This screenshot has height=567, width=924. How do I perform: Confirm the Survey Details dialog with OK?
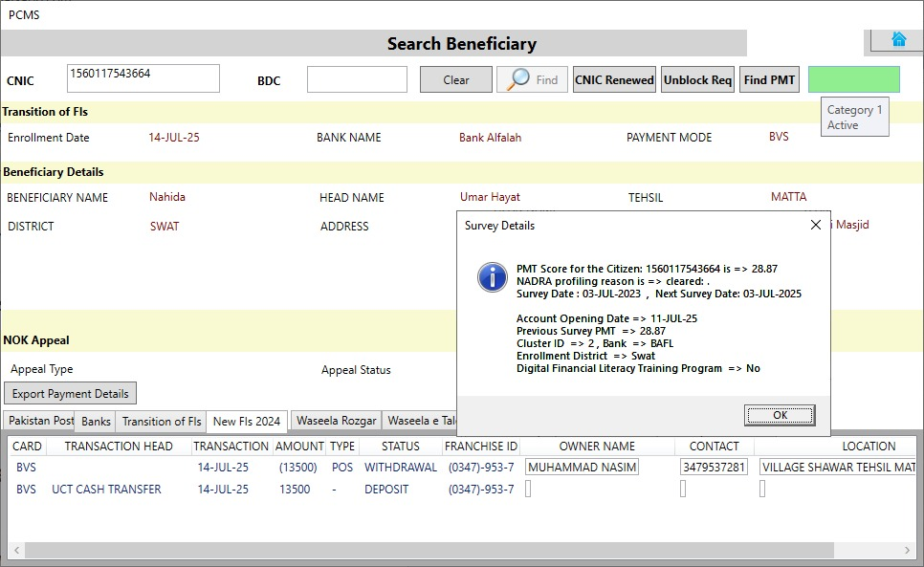coord(780,415)
